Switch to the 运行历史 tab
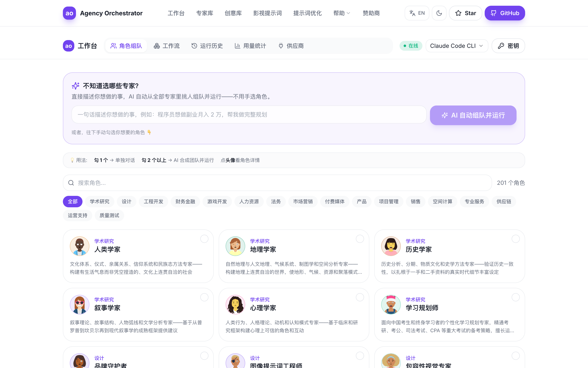588x368 pixels. (207, 46)
